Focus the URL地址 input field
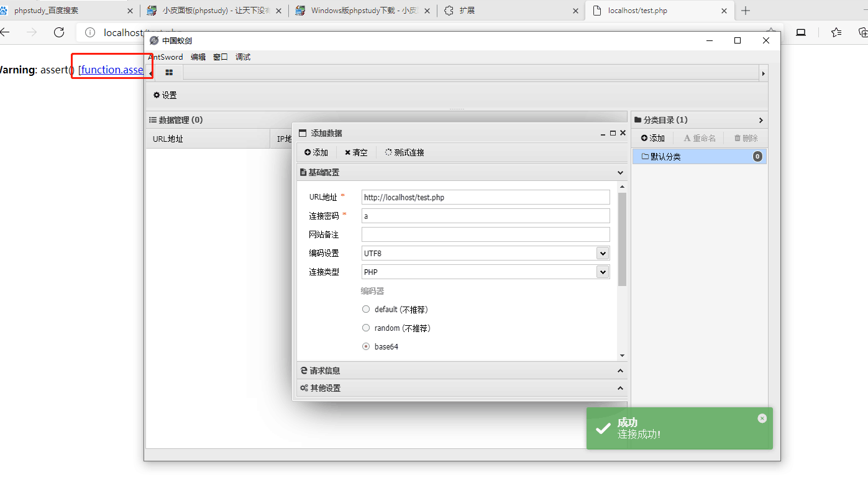 486,197
